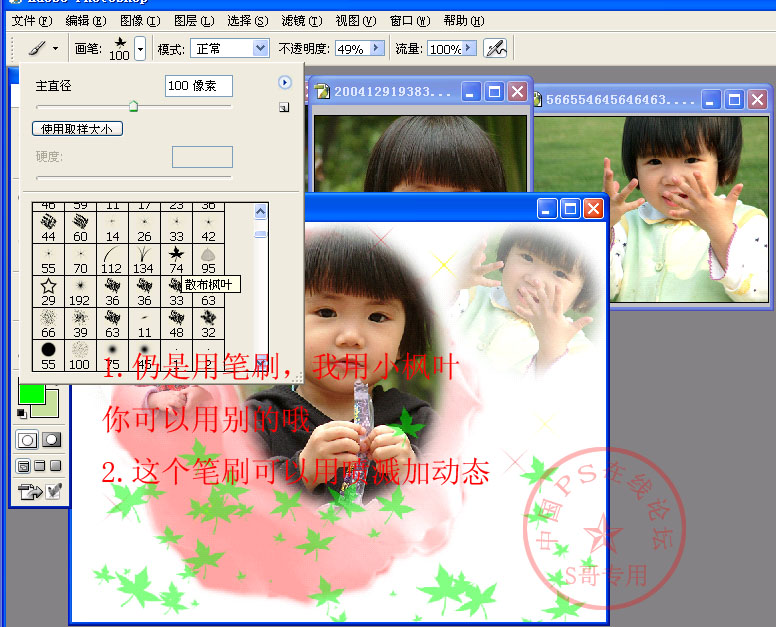Open the 编辑(E) menu
This screenshot has height=627, width=776.
86,21
